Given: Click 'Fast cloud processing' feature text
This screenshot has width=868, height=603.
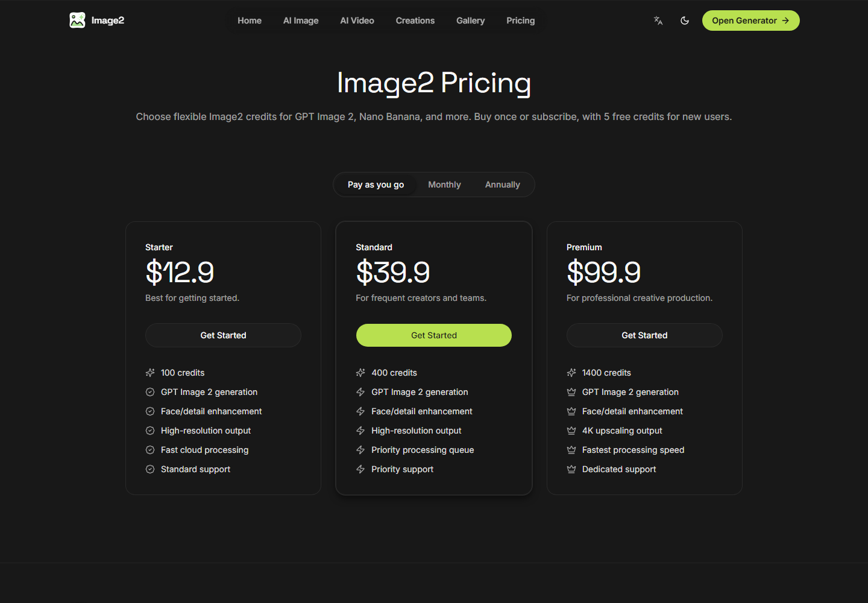Looking at the screenshot, I should point(204,450).
